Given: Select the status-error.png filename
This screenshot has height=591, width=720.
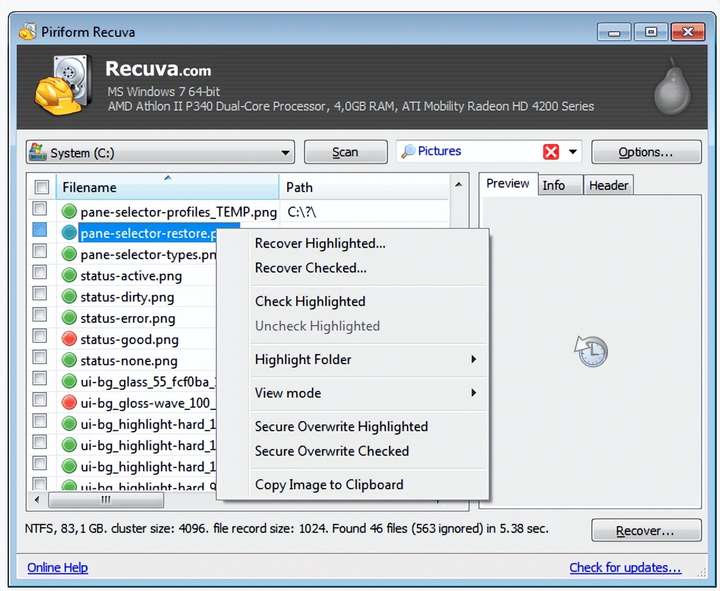Looking at the screenshot, I should click(x=128, y=318).
